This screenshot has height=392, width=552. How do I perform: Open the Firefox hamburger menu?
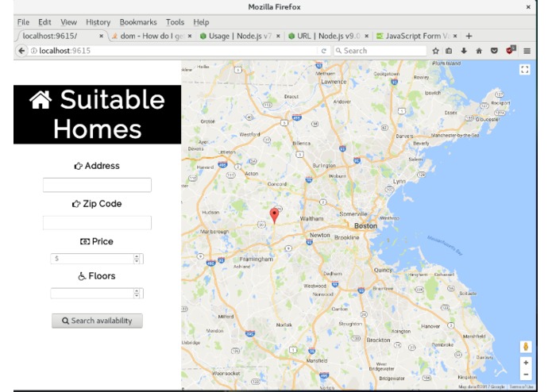527,51
